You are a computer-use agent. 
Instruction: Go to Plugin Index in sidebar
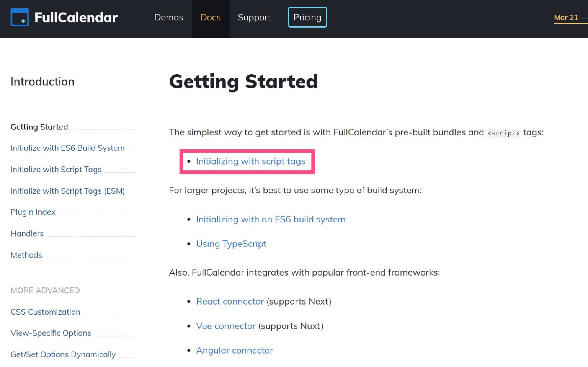(x=33, y=212)
